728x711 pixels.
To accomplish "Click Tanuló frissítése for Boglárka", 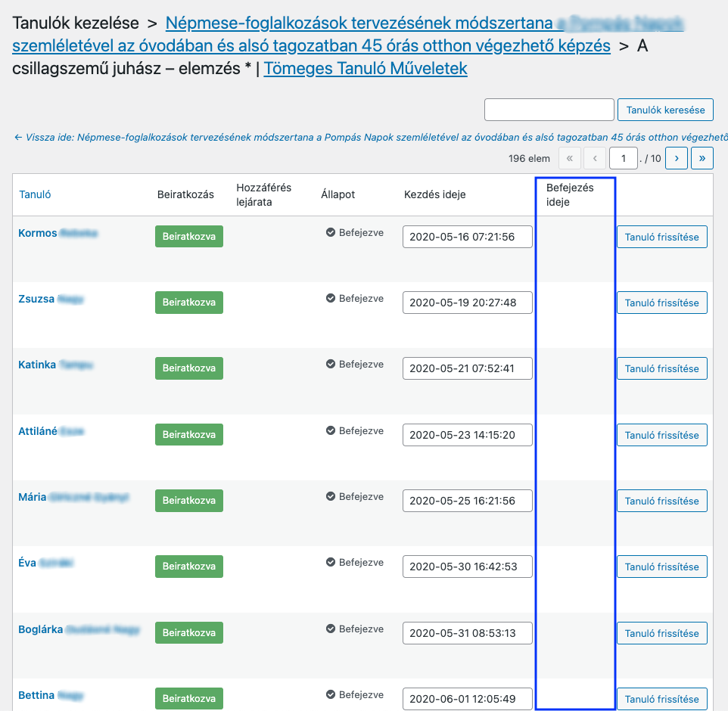I will pos(661,633).
